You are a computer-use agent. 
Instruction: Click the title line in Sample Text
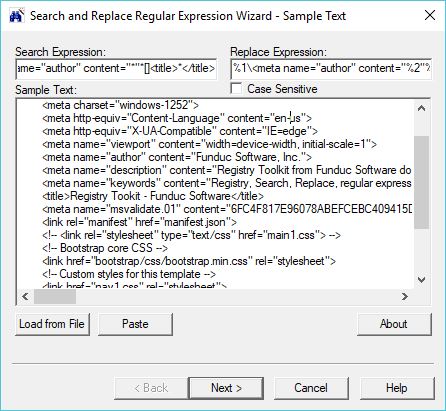pyautogui.click(x=153, y=196)
